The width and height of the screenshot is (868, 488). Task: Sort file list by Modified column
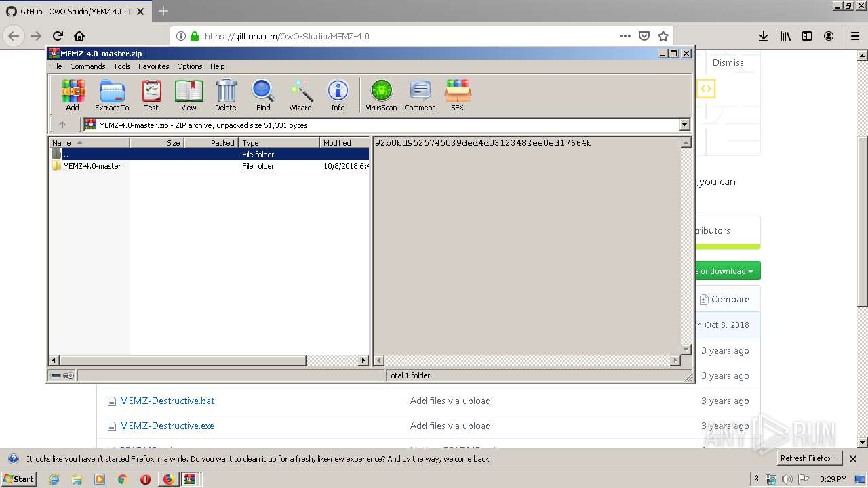click(x=344, y=142)
